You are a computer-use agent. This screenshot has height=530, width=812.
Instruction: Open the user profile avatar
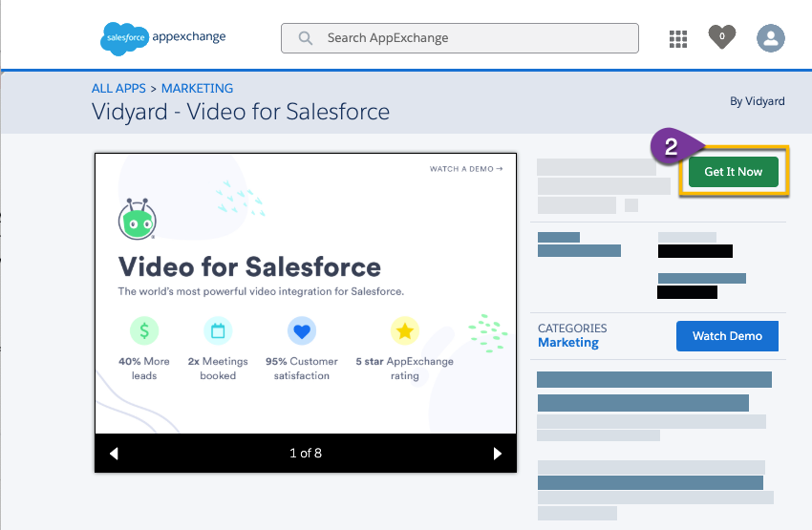770,38
